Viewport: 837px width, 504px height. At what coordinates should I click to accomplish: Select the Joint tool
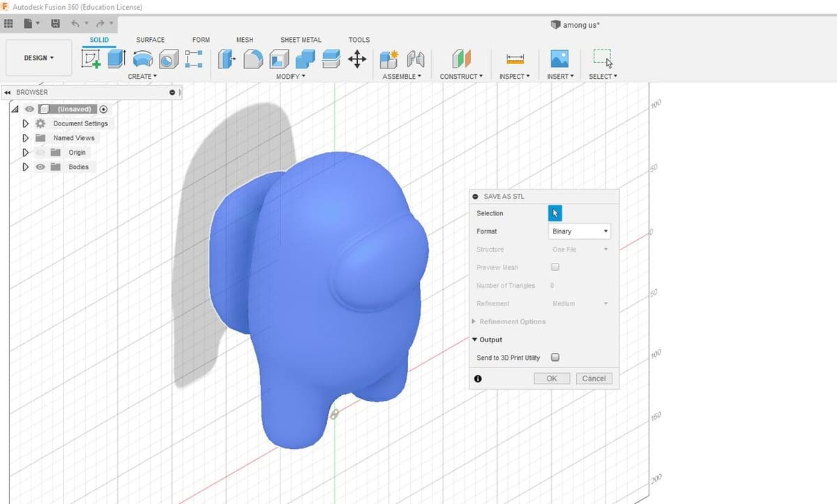(x=416, y=59)
